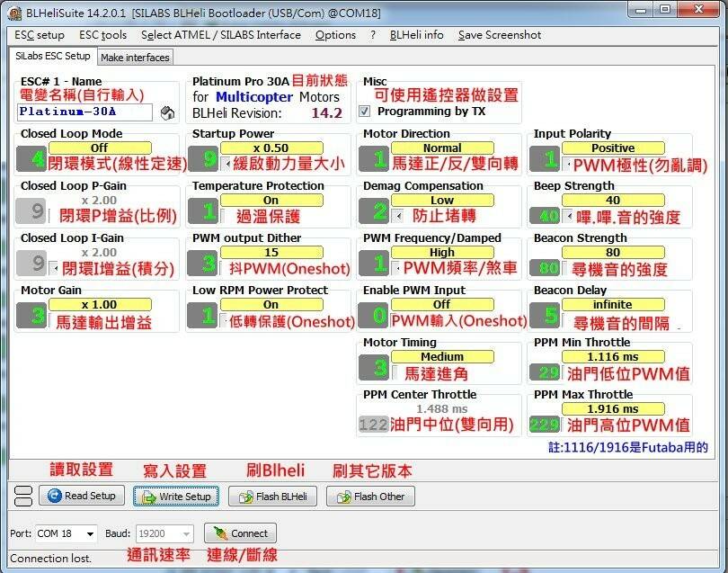Image resolution: width=728 pixels, height=573 pixels.
Task: Click the icon beside the ESC name field
Action: tap(166, 112)
